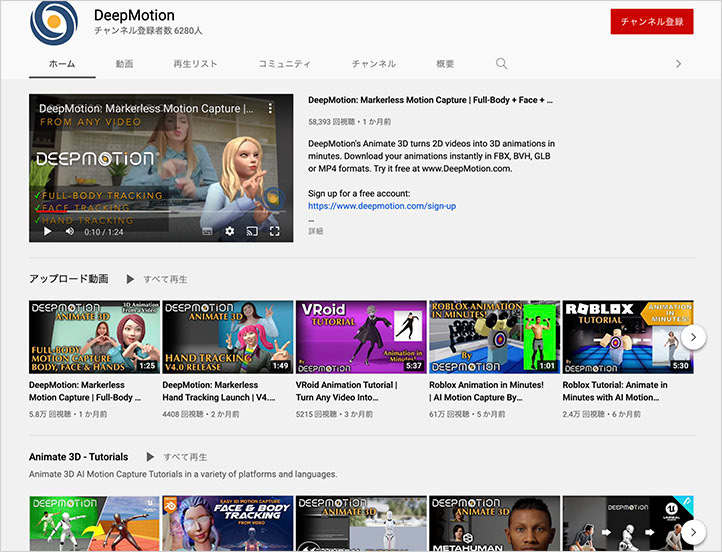Mute the featured video volume icon

coord(70,232)
